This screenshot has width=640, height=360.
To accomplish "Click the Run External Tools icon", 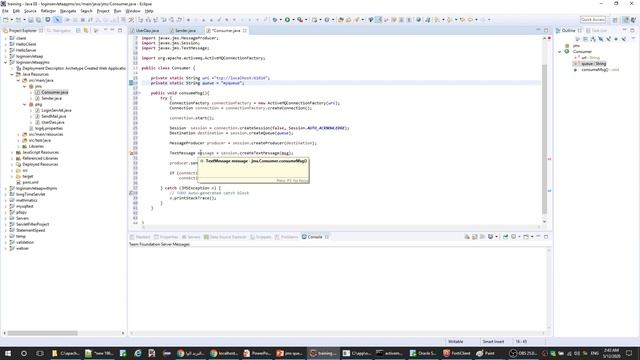I will [300, 20].
